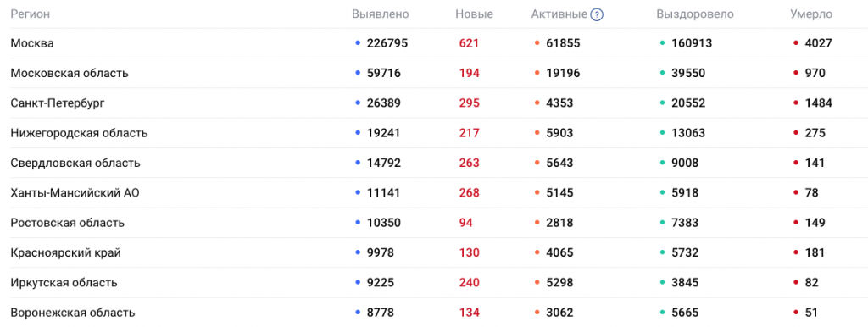Image resolution: width=868 pixels, height=327 pixels.
Task: Open the Московская область region row
Action: 434,73
